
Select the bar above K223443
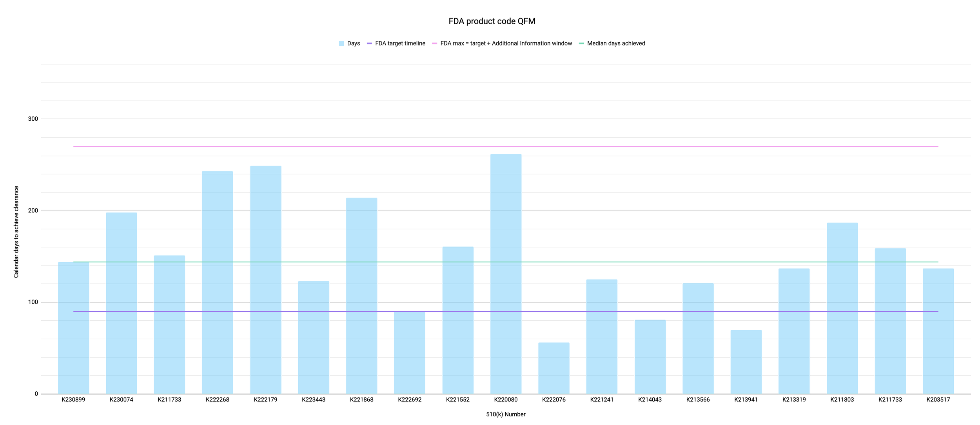tap(314, 338)
